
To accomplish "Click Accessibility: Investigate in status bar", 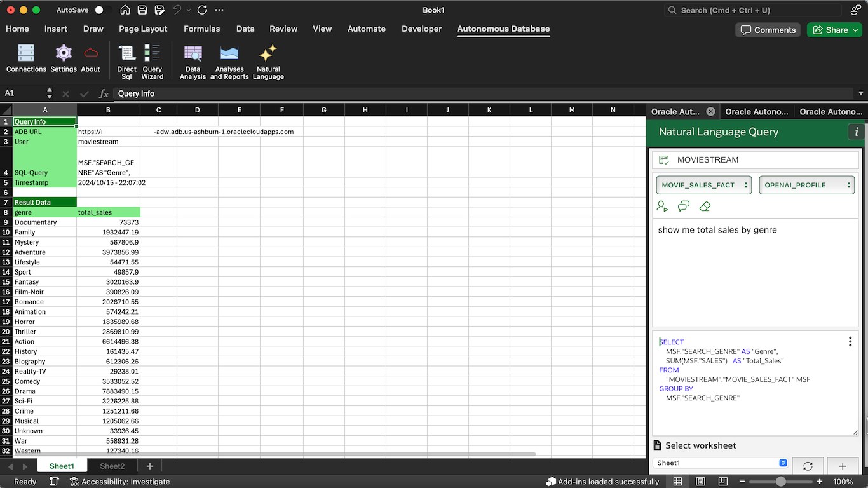I will click(119, 482).
